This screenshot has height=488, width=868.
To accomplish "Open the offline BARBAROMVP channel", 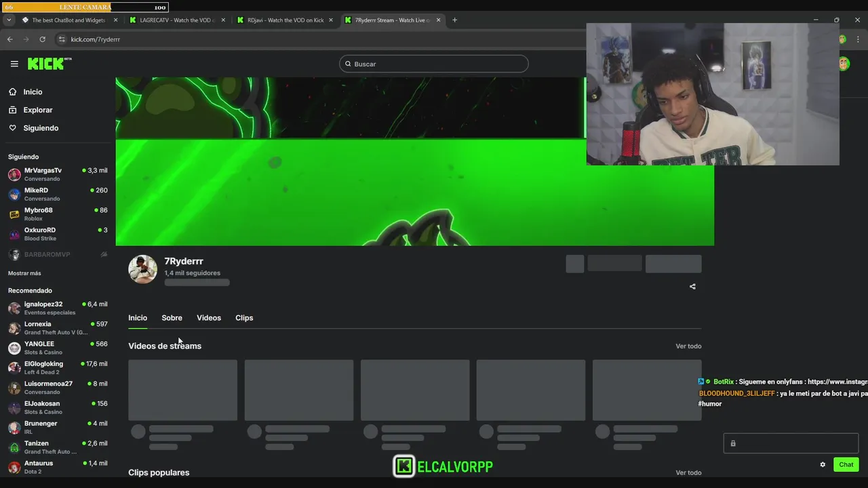I will tap(58, 254).
